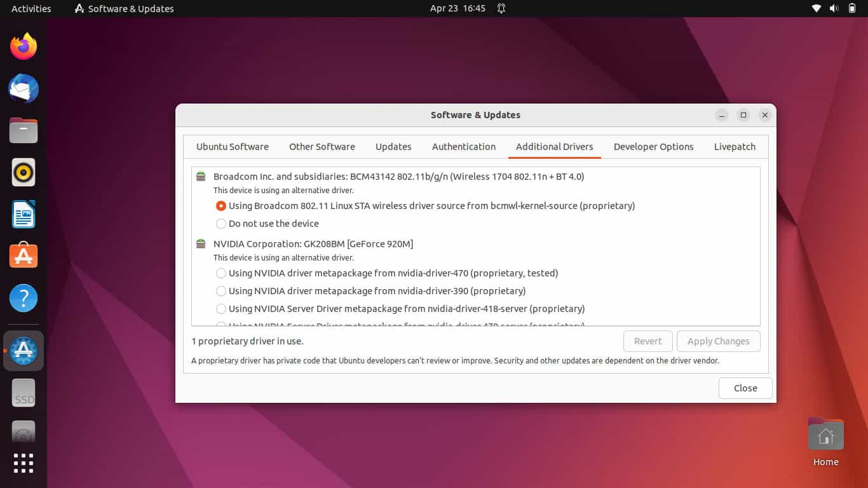This screenshot has height=488, width=868.
Task: Open the Developer Options tab
Action: (x=653, y=146)
